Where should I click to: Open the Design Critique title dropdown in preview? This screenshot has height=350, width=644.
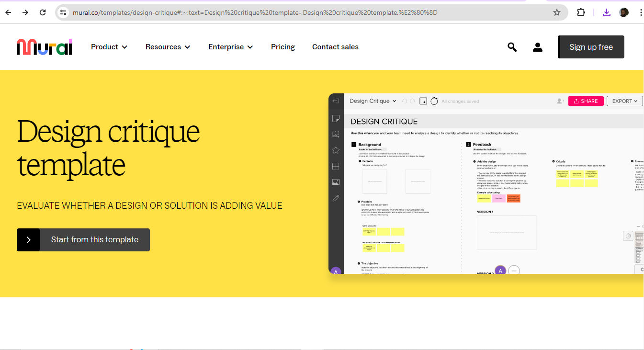[x=373, y=101]
